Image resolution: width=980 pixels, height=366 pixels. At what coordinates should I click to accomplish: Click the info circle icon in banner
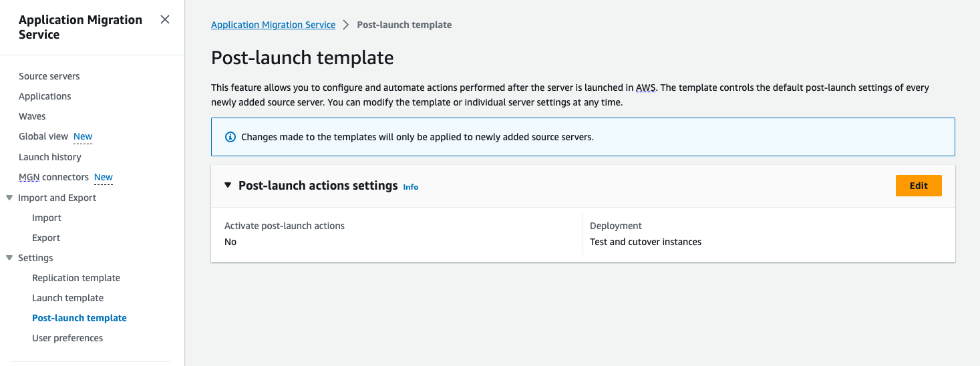pos(230,137)
